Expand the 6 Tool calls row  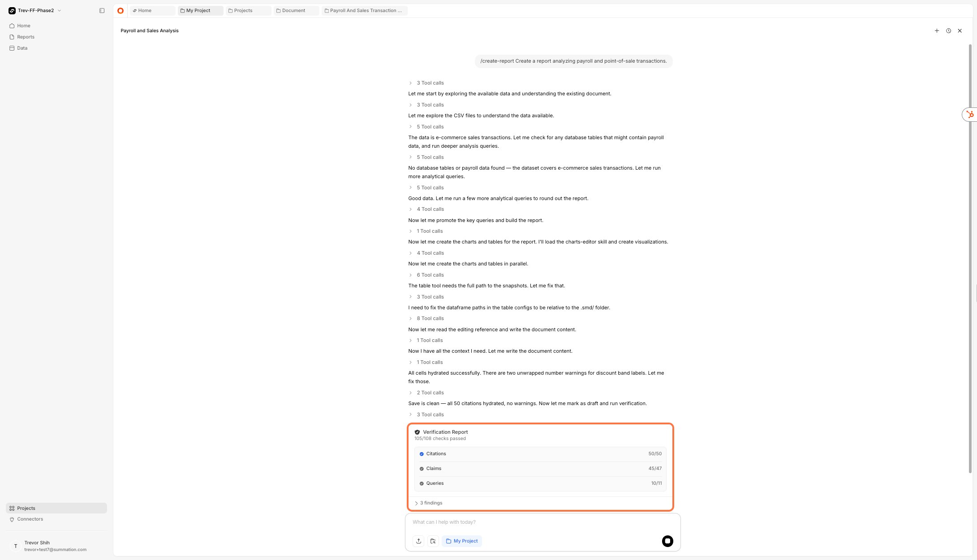(426, 275)
